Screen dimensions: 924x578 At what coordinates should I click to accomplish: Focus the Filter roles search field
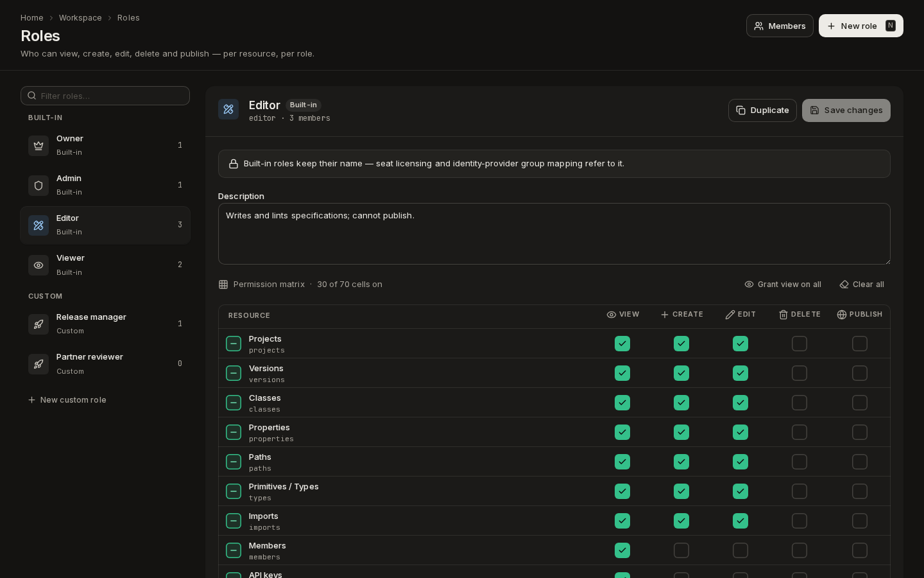[105, 96]
